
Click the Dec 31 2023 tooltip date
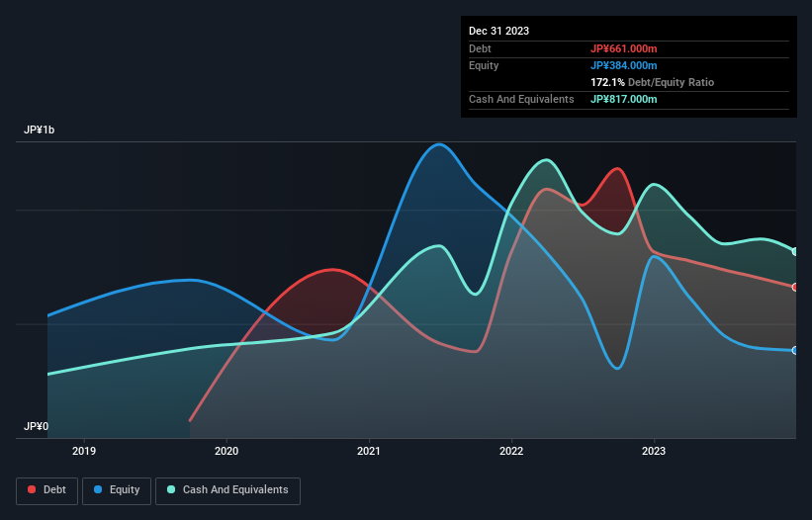tap(498, 31)
